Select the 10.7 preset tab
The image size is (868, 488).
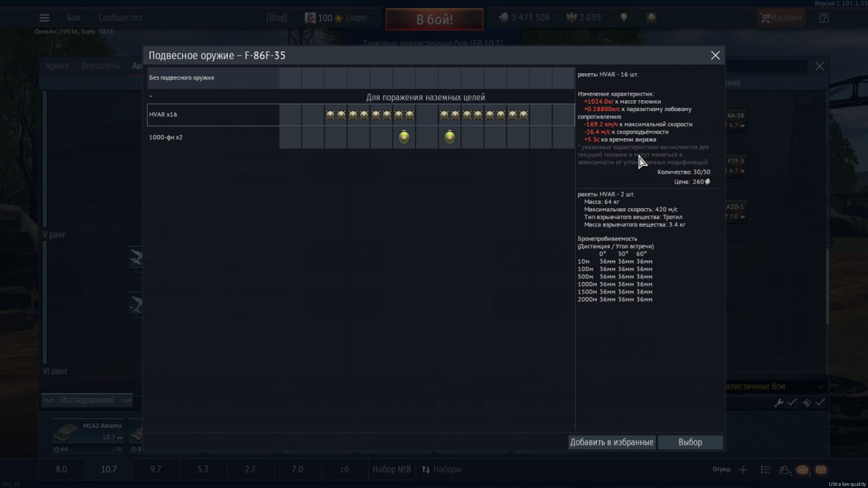tap(108, 469)
